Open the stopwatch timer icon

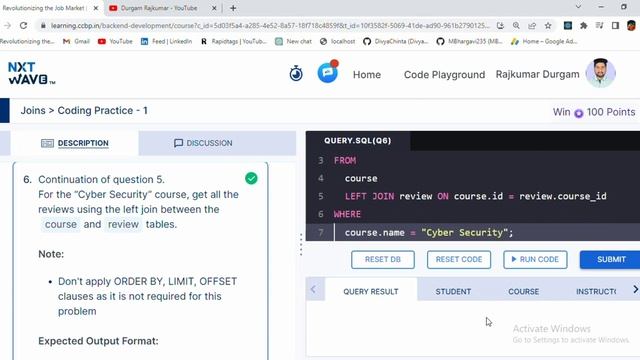(296, 74)
